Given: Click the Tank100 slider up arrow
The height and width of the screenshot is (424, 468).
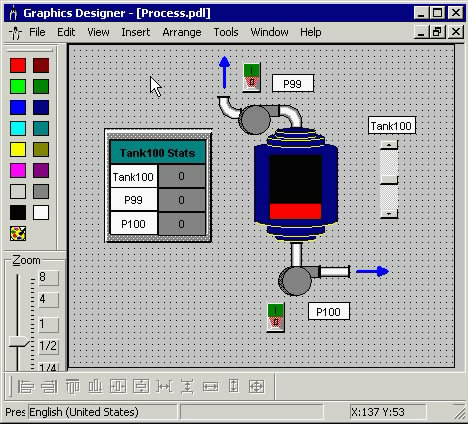Looking at the screenshot, I should point(389,145).
